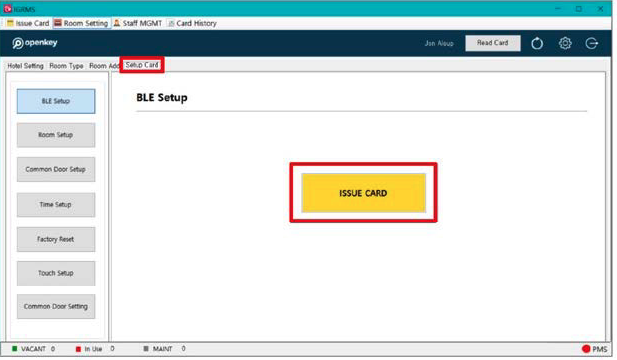Select the Room Type sub-tab
The image size is (617, 360).
[x=66, y=66]
